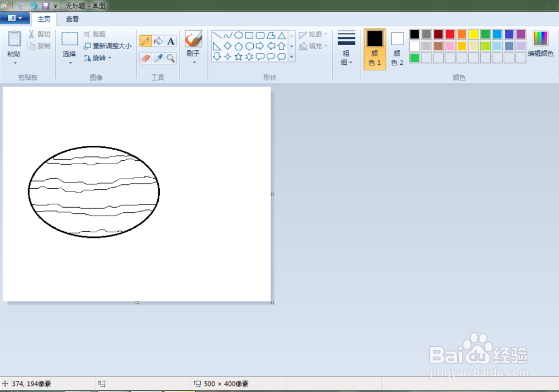The height and width of the screenshot is (392, 559).
Task: Choose the Down arrow shape
Action: point(217,56)
